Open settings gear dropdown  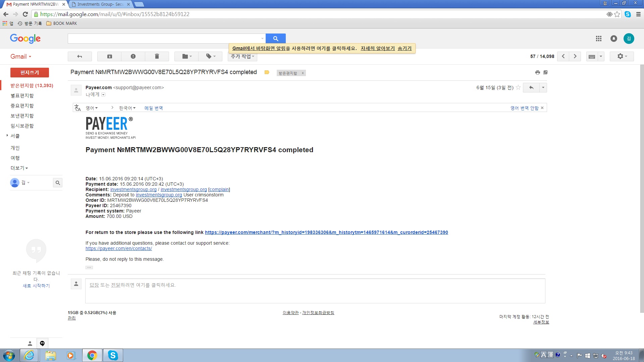(x=622, y=56)
